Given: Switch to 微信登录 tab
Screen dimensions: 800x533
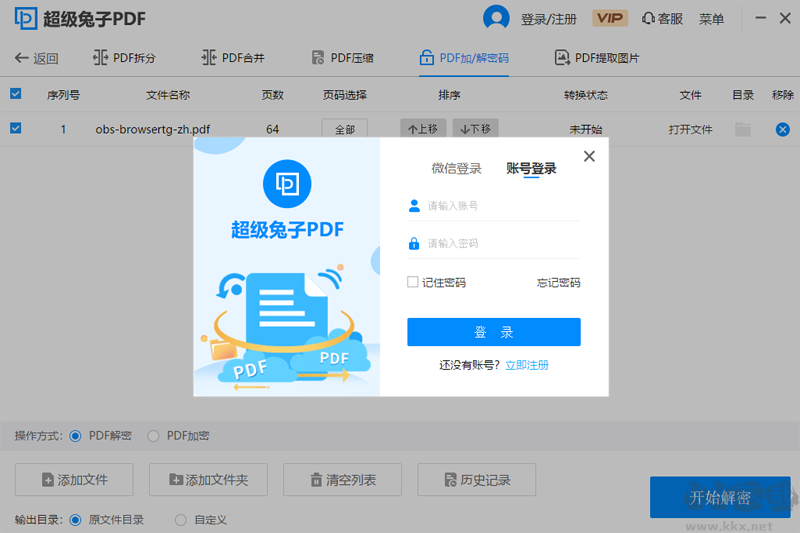Looking at the screenshot, I should pyautogui.click(x=457, y=168).
